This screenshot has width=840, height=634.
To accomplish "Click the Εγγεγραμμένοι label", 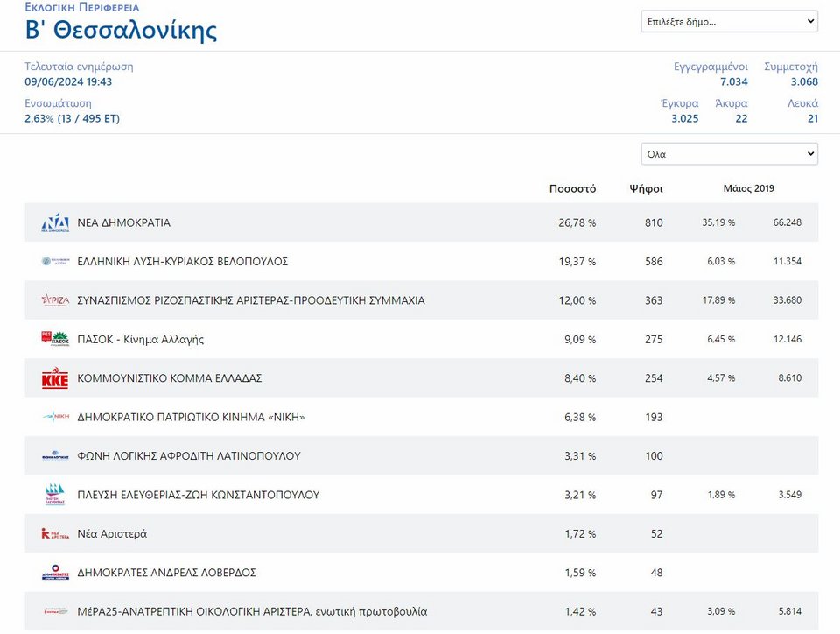I will coord(710,67).
